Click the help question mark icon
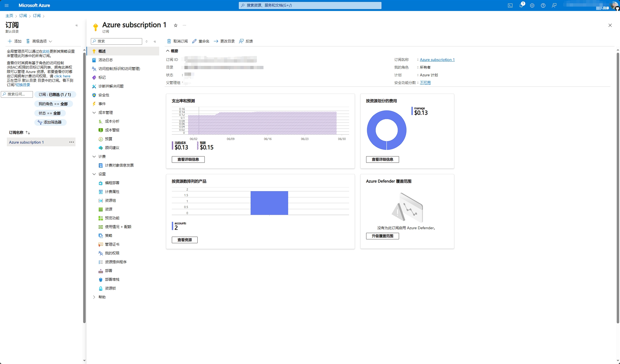 click(543, 5)
